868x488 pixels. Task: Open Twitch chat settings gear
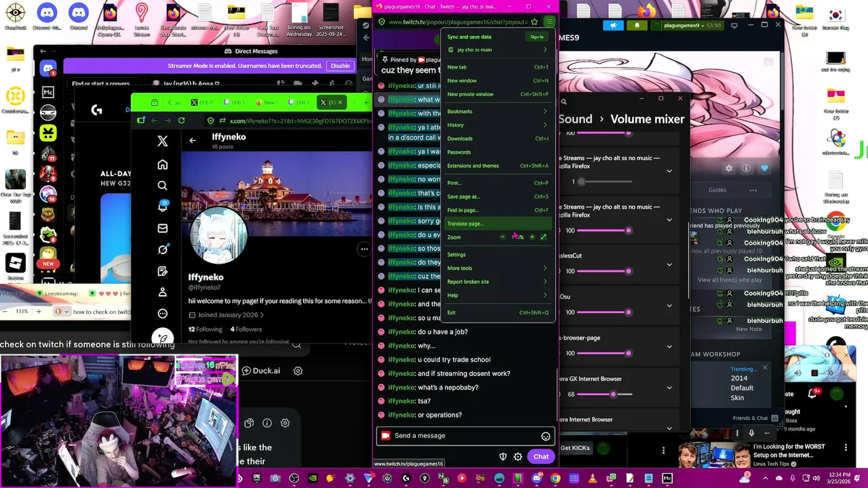[518, 457]
